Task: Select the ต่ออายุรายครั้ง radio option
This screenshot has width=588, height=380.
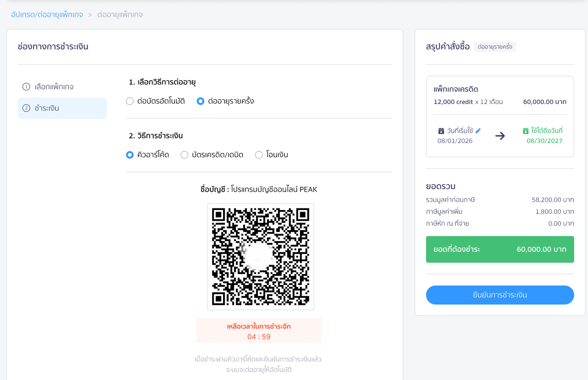Action: click(x=200, y=101)
